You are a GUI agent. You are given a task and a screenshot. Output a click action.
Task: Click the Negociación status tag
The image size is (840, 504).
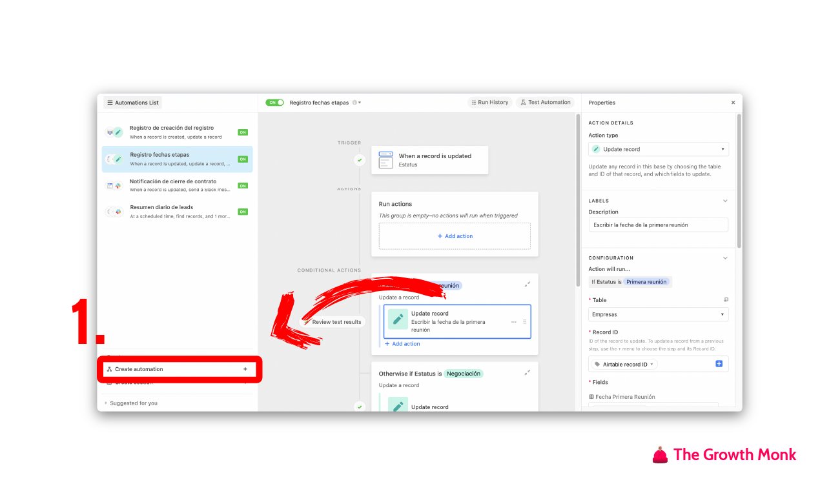point(464,374)
